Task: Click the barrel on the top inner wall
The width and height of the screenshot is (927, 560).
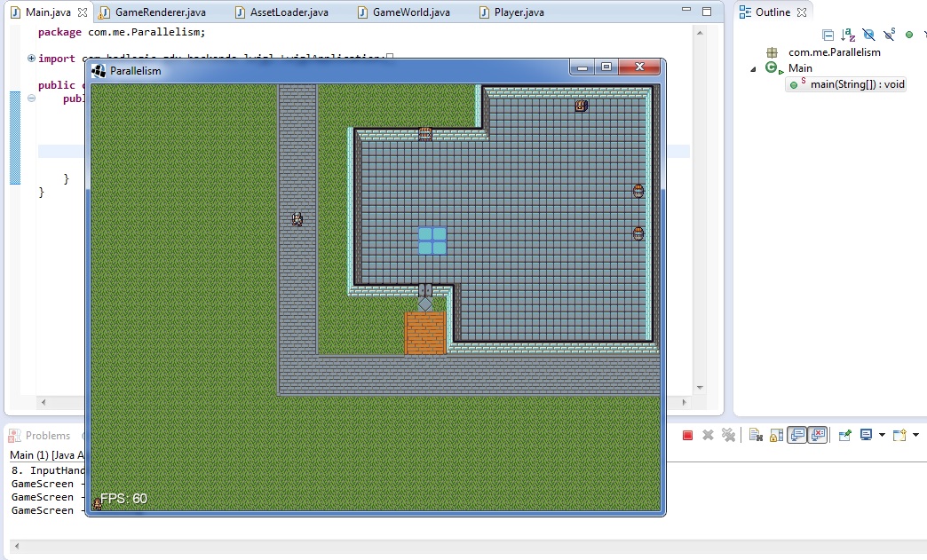Action: point(425,134)
